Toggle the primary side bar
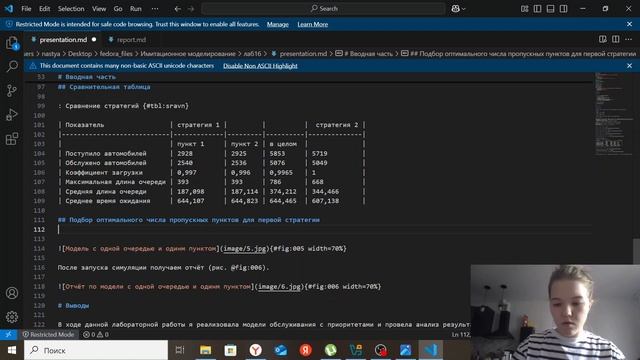 [538, 9]
